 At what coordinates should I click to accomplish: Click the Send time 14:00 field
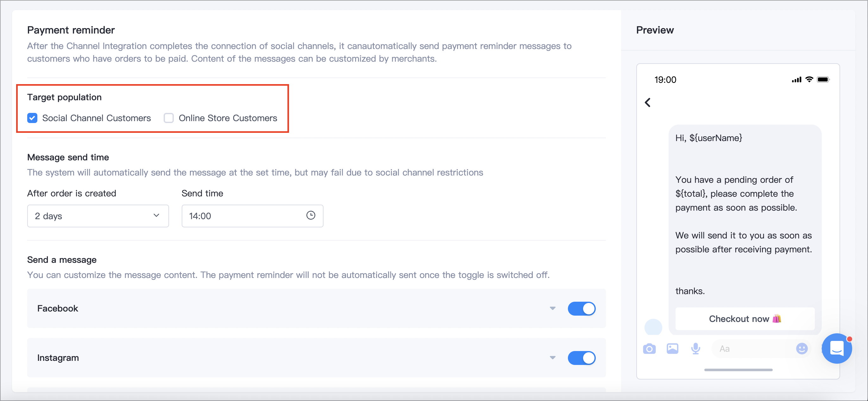(252, 216)
